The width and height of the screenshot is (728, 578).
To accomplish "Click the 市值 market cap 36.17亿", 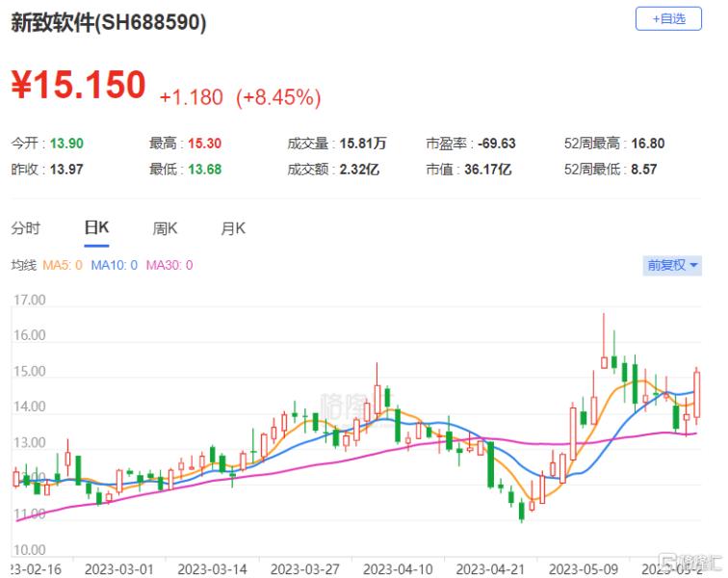I will (x=488, y=170).
